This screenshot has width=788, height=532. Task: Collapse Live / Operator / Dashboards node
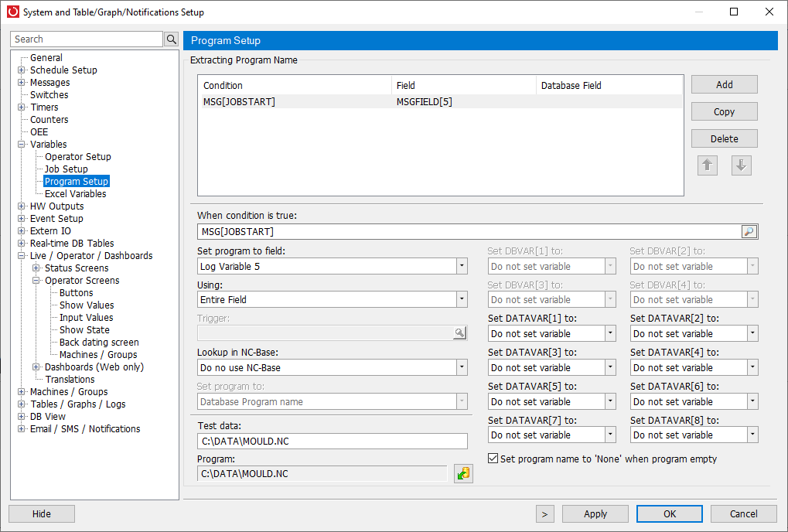point(21,256)
